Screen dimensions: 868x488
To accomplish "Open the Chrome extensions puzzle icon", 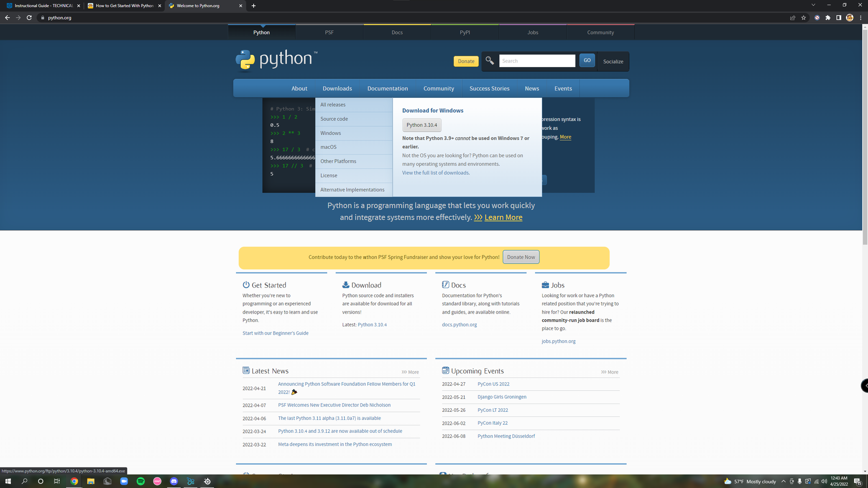I will [828, 18].
